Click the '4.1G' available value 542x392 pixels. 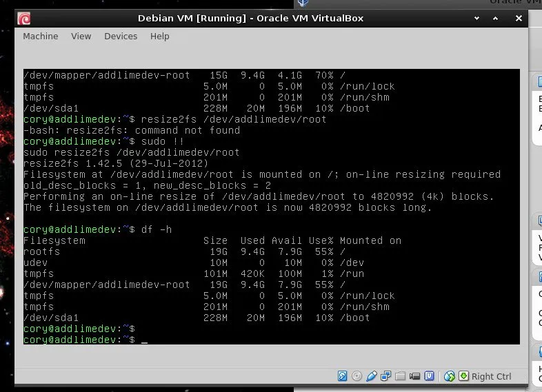[290, 75]
